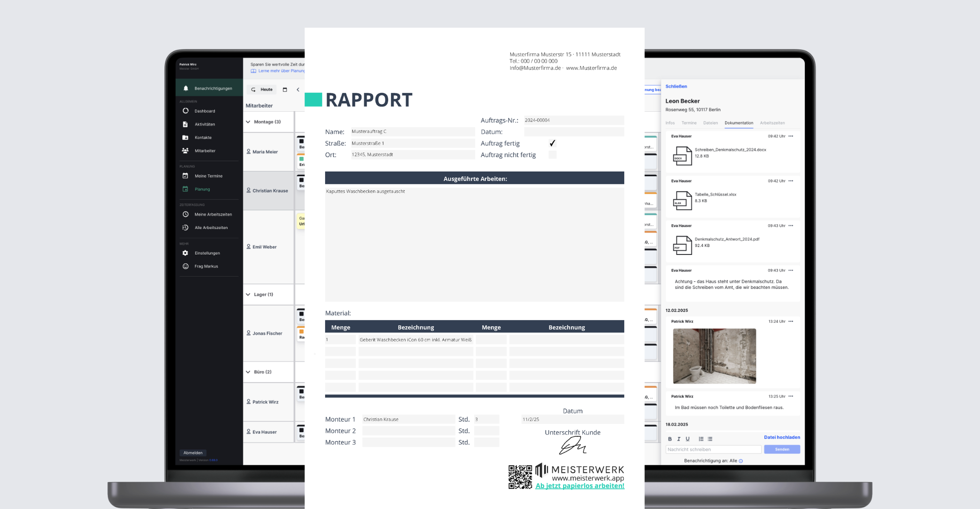The image size is (980, 509).
Task: Click the Name field Musterauftrag C
Action: pyautogui.click(x=413, y=131)
